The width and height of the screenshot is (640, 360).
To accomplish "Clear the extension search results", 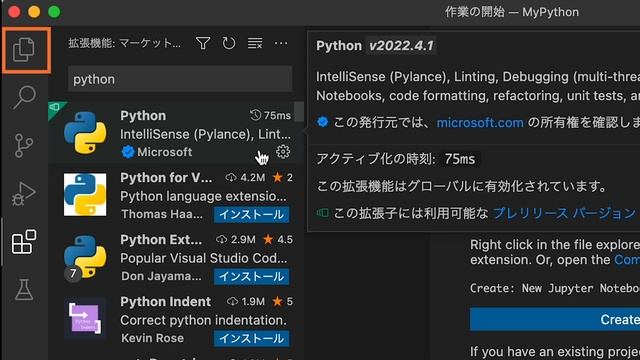I will pos(255,43).
